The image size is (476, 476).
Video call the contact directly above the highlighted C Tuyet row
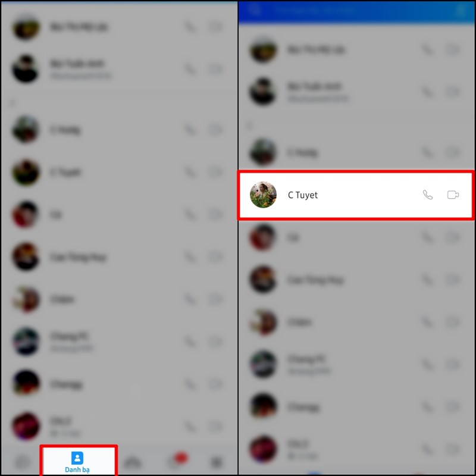coord(453,152)
